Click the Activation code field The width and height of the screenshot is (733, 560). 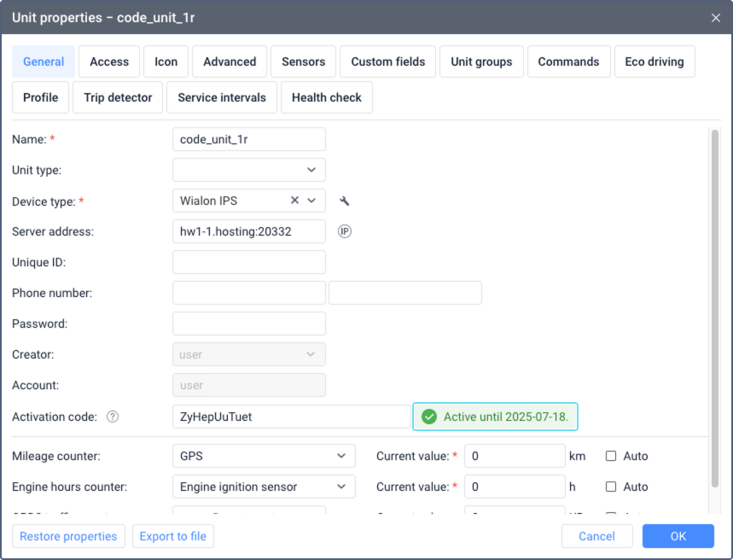292,417
